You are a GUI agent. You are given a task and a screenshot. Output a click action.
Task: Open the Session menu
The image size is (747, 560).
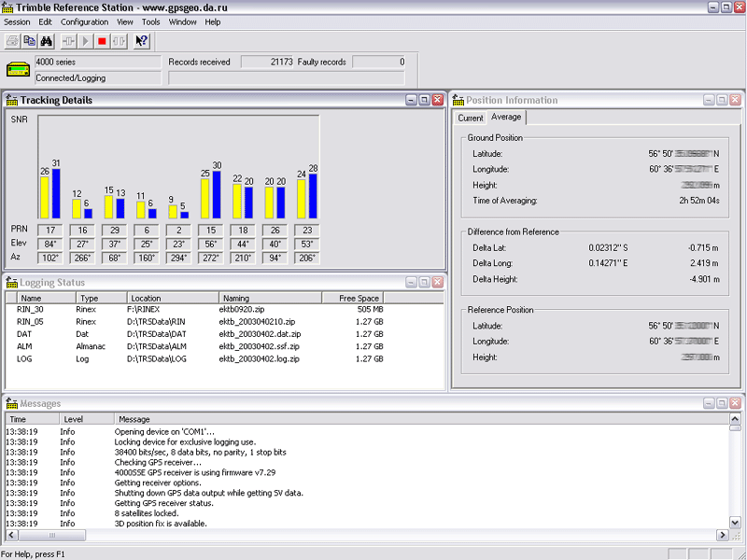(x=17, y=21)
